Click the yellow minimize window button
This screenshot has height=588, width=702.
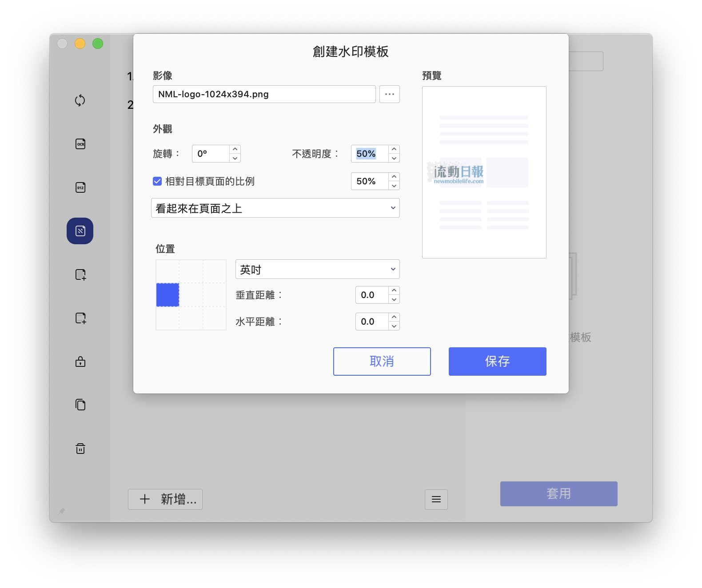click(80, 44)
